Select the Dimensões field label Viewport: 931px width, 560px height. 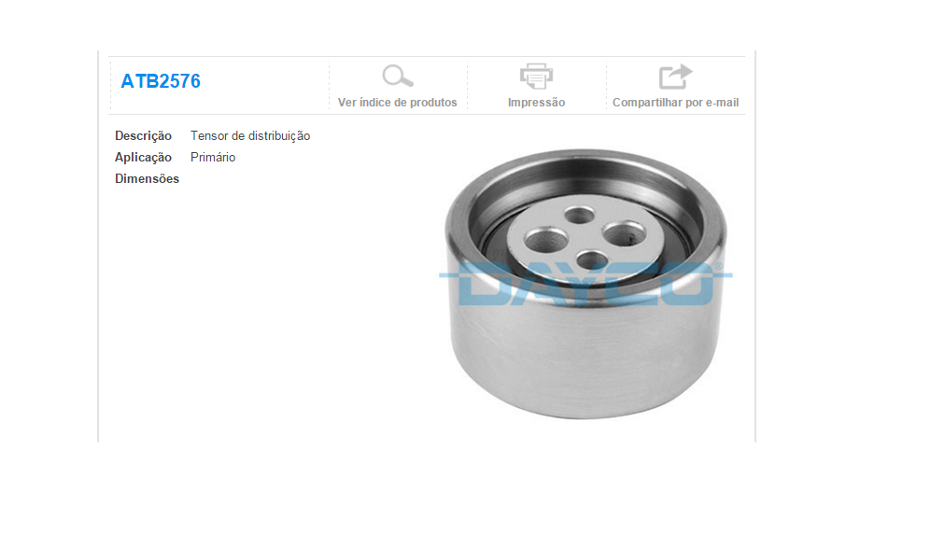147,178
